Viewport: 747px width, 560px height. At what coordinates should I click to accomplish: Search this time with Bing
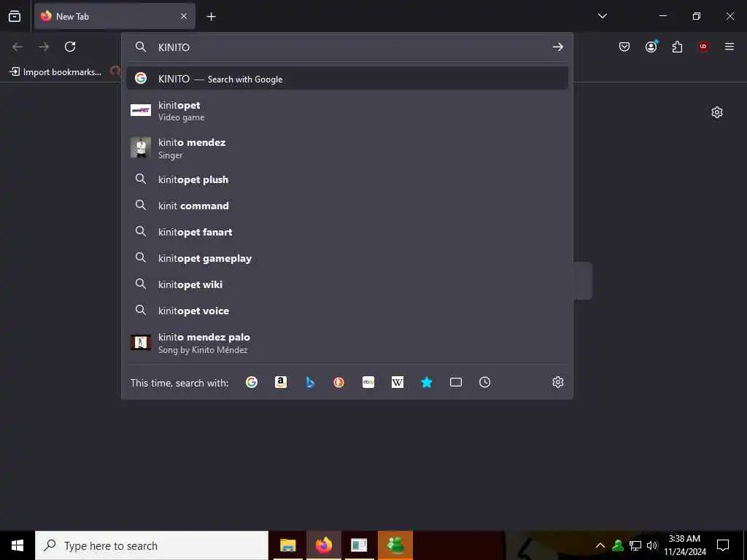pos(310,382)
